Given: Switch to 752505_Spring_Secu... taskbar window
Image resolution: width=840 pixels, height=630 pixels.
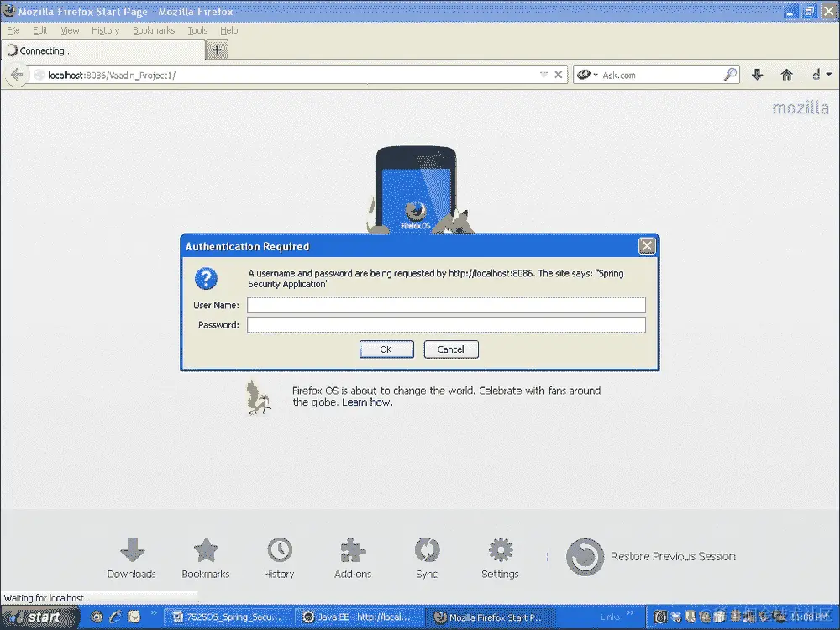Looking at the screenshot, I should point(227,617).
